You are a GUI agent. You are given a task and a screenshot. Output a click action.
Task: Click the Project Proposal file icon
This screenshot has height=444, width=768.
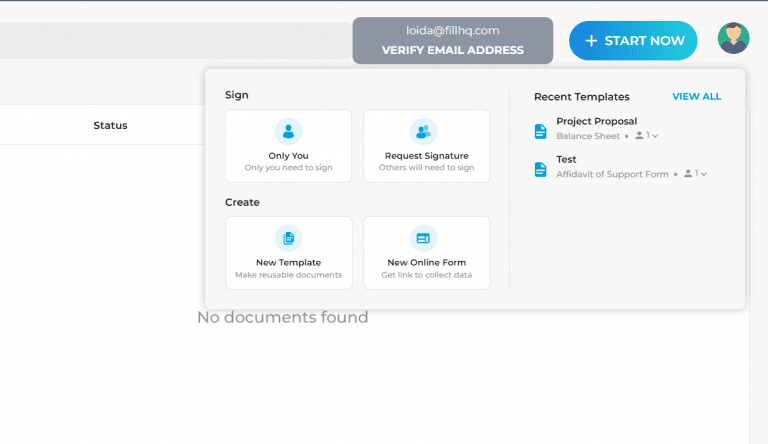[540, 131]
